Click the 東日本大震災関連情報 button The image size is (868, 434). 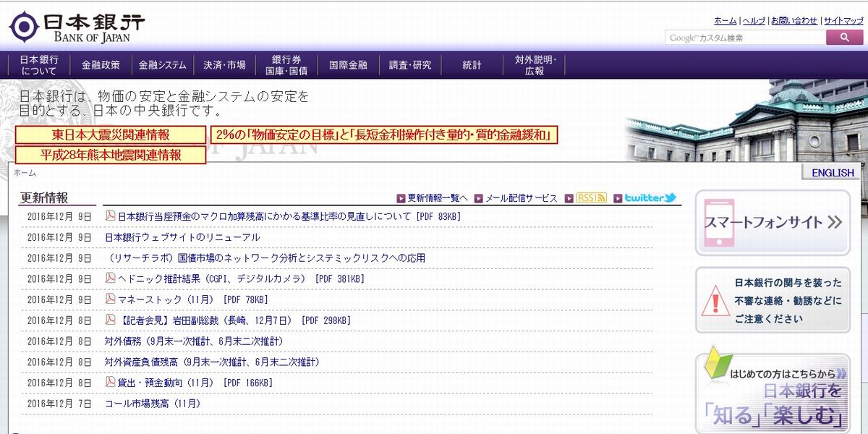coord(111,135)
